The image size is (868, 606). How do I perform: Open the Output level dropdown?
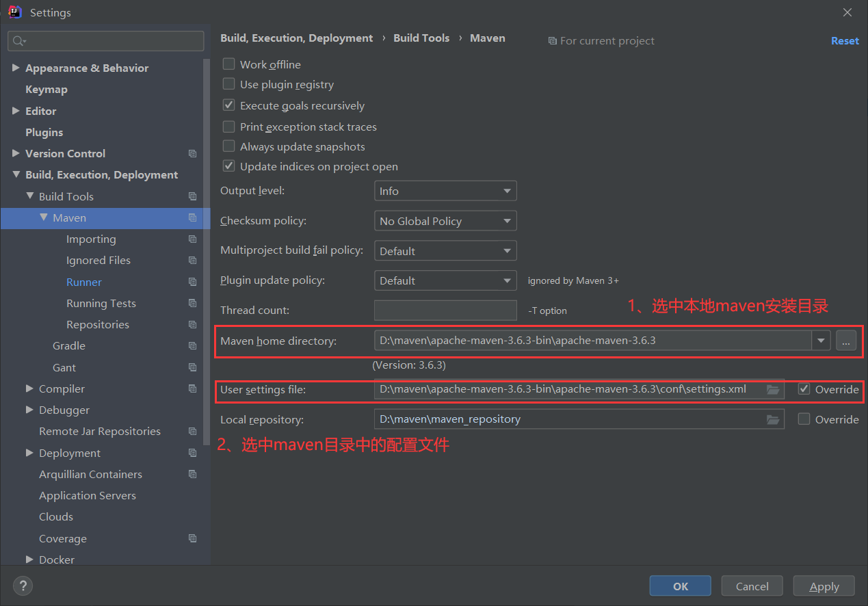pyautogui.click(x=445, y=191)
